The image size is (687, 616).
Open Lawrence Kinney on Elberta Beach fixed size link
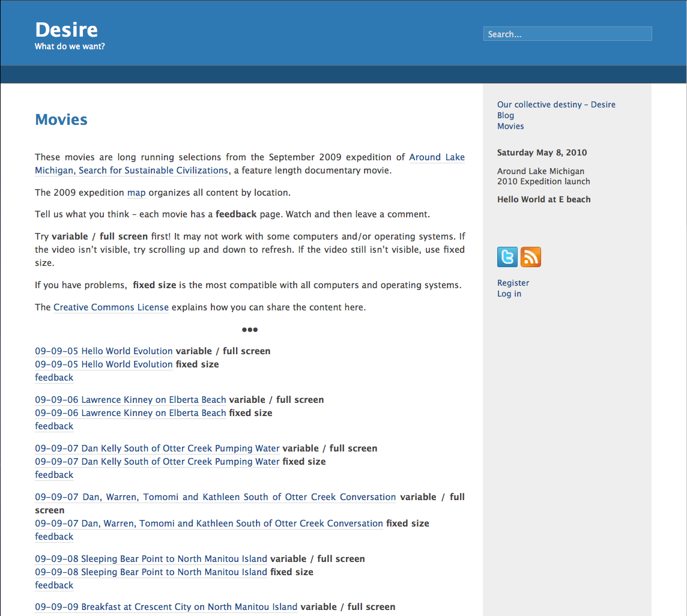130,412
